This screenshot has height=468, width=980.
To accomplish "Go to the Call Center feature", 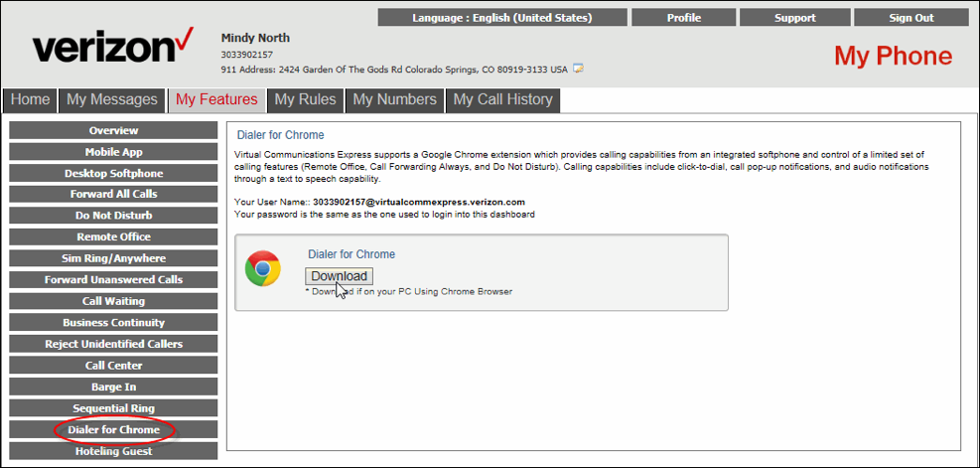I will coord(113,366).
